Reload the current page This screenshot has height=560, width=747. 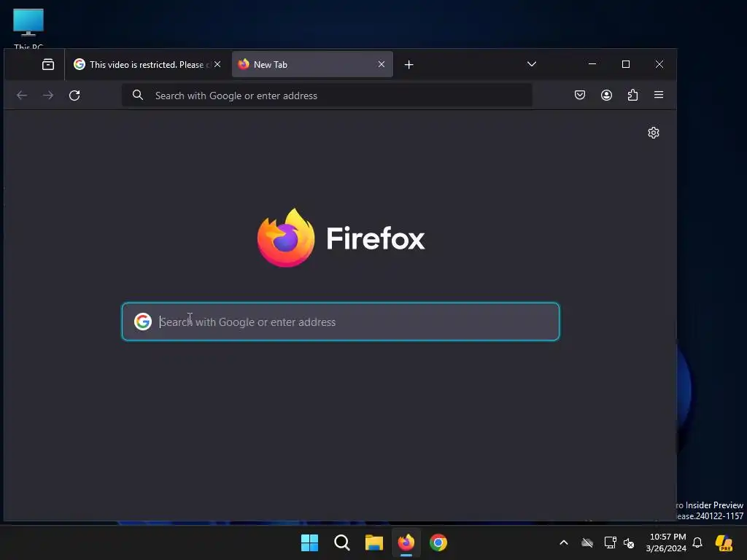tap(74, 96)
